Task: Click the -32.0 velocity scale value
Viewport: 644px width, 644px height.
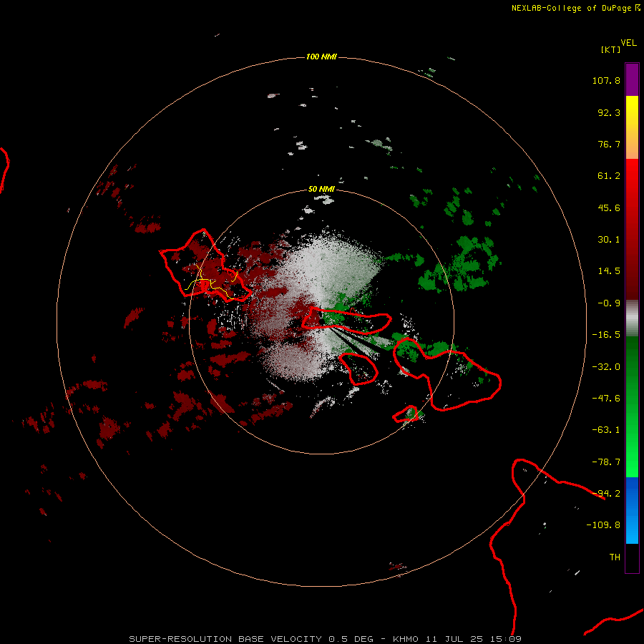Action: point(606,367)
